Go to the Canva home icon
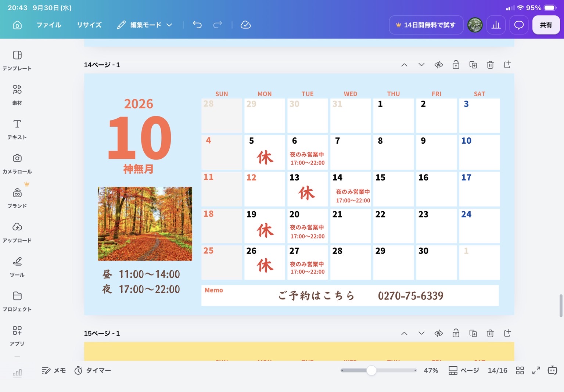Image resolution: width=564 pixels, height=392 pixels. click(17, 25)
